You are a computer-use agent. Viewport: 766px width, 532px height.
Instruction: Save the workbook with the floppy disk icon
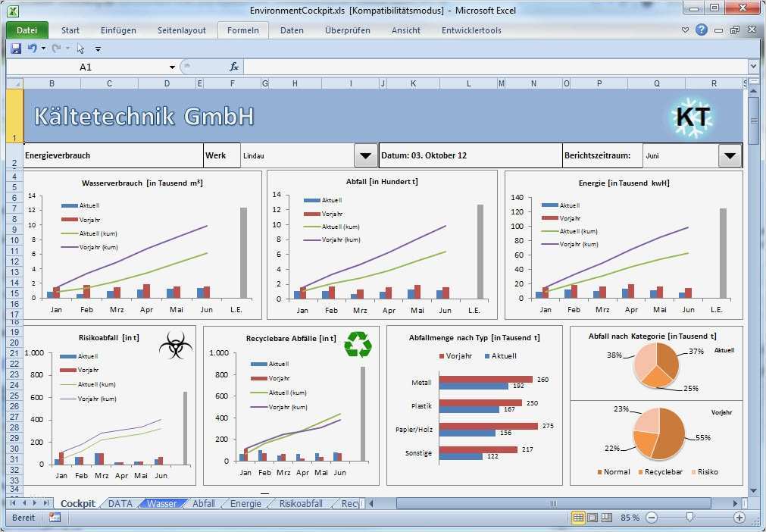pos(16,49)
